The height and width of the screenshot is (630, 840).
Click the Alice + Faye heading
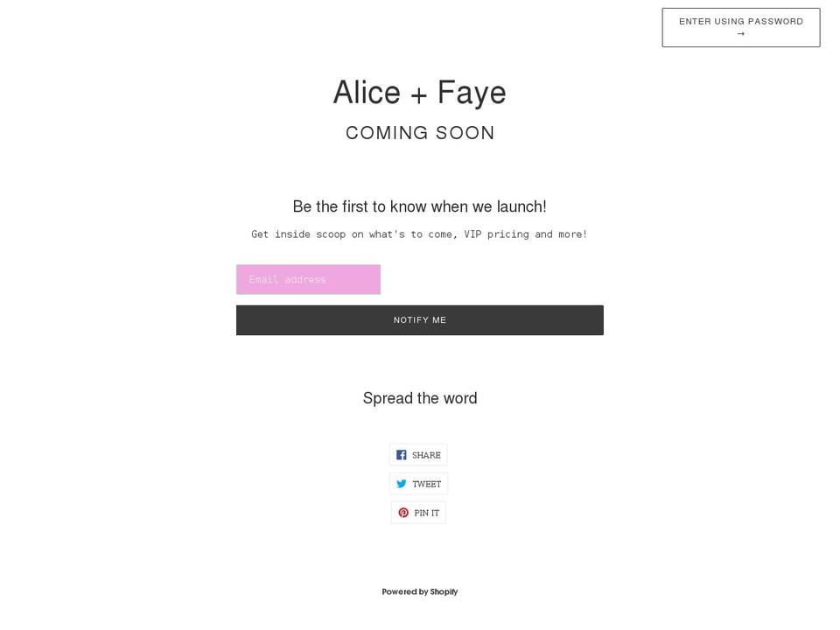[419, 92]
